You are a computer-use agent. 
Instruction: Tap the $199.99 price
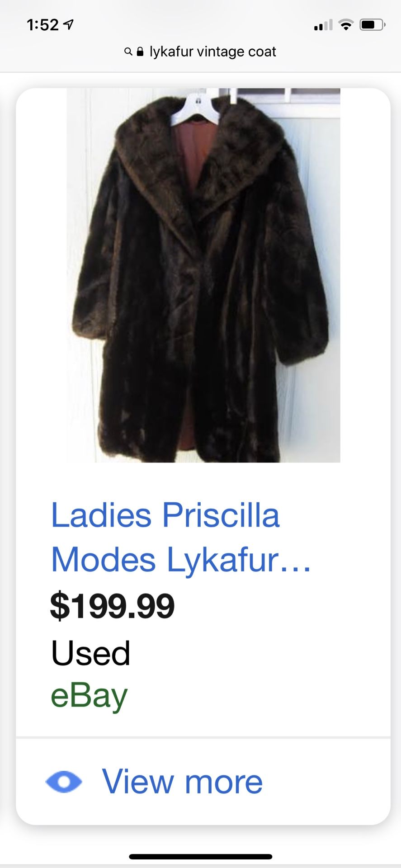(x=112, y=606)
